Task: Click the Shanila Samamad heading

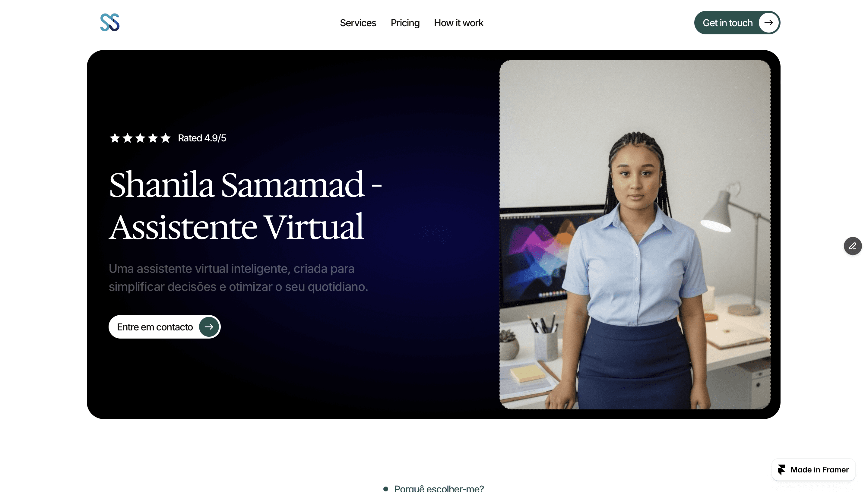Action: tap(245, 205)
